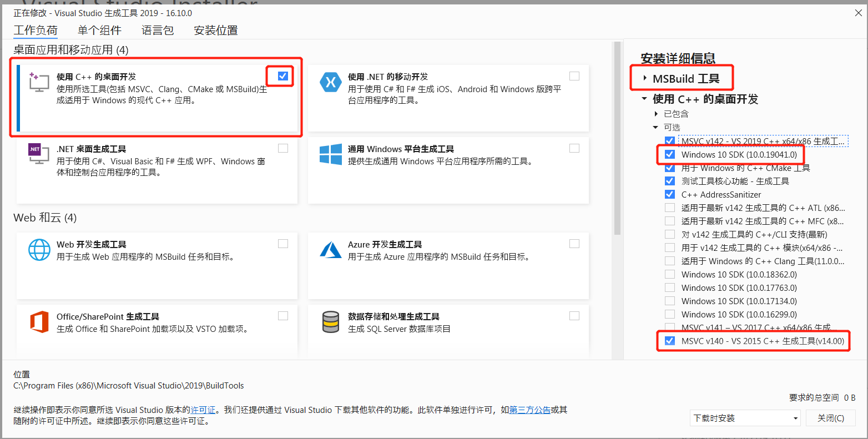Screen dimensions: 868x439
Task: Uncheck the 使用 C++ 的桌面开发 workload checkbox
Action: pos(283,76)
